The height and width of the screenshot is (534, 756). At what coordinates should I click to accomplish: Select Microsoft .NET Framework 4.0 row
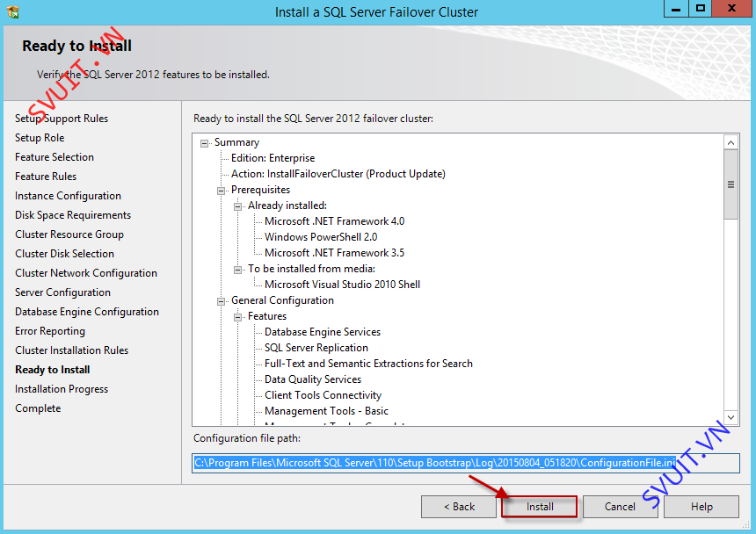(x=335, y=221)
